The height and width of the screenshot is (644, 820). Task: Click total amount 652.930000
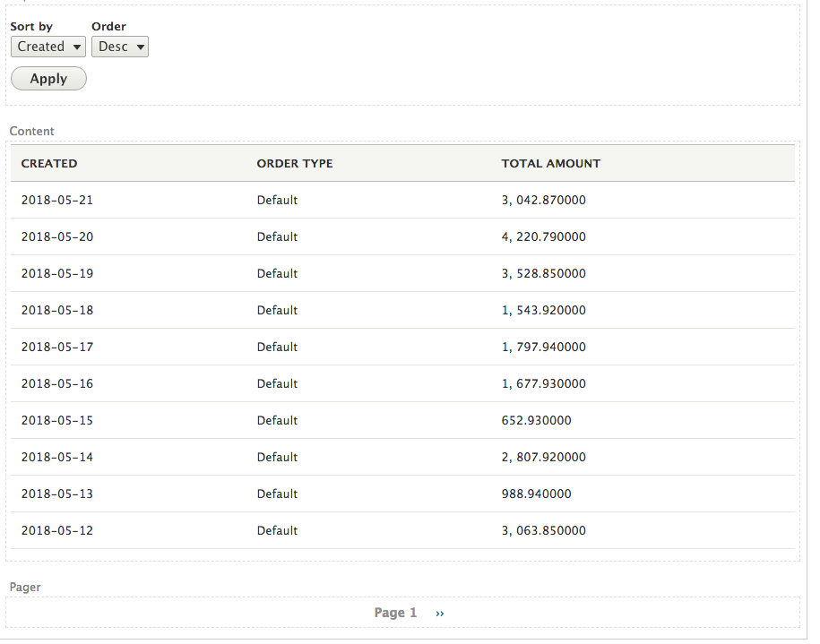coord(537,420)
